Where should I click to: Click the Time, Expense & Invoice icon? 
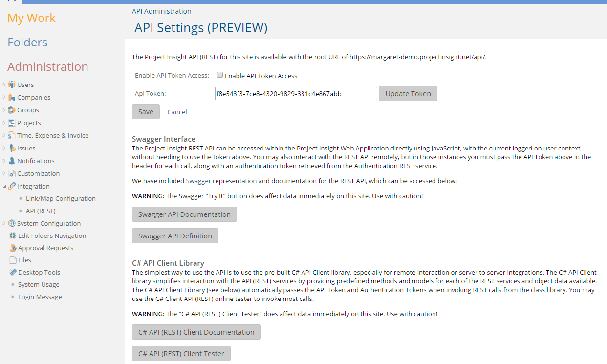point(12,135)
